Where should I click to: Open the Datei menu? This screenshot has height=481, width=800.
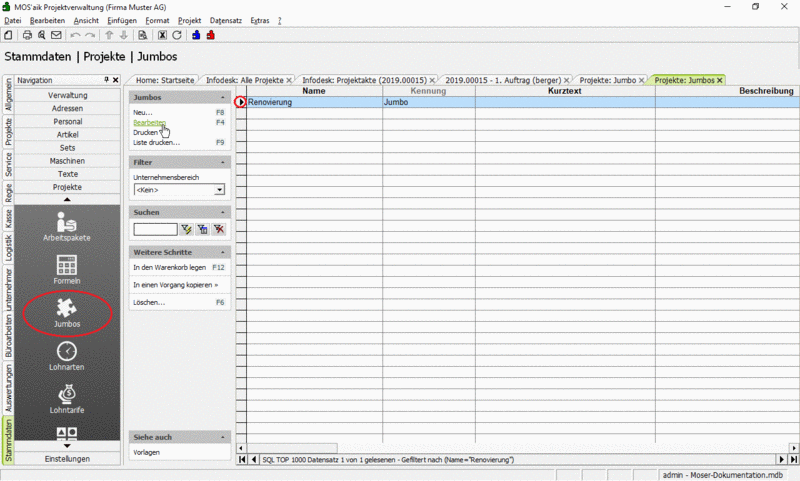13,20
